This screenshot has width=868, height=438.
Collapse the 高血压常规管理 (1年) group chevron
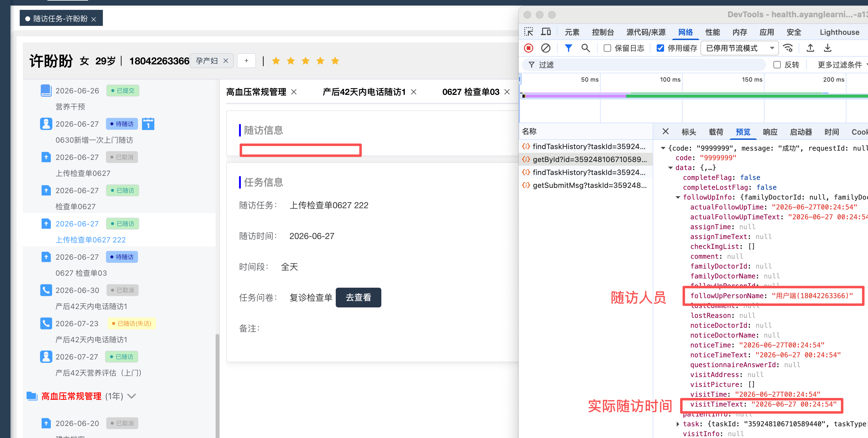(132, 396)
